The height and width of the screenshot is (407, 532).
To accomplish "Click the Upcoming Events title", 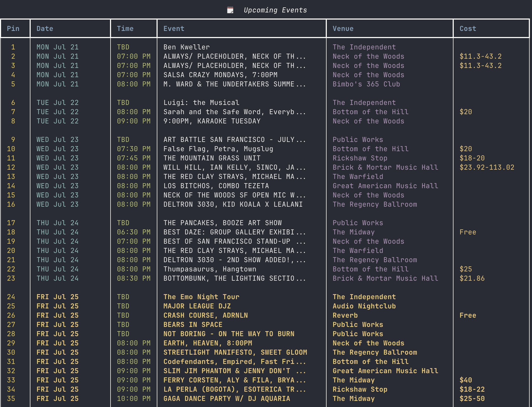I will coord(275,10).
